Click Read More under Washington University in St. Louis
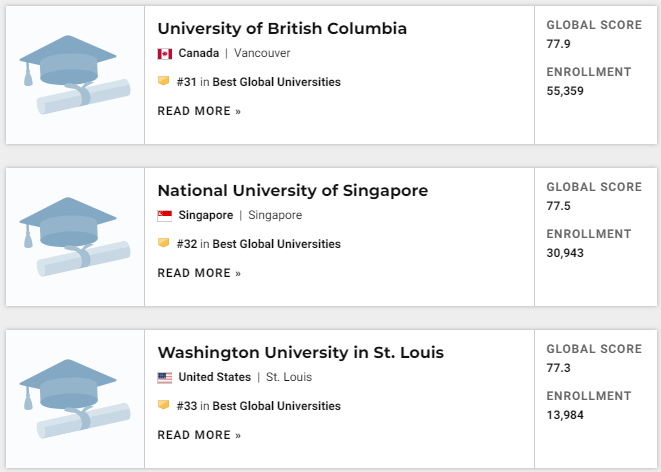This screenshot has width=661, height=472. pos(199,435)
